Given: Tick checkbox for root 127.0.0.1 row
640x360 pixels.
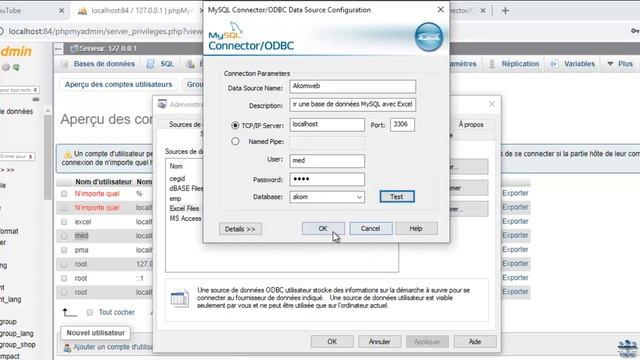Looking at the screenshot, I should (x=64, y=264).
